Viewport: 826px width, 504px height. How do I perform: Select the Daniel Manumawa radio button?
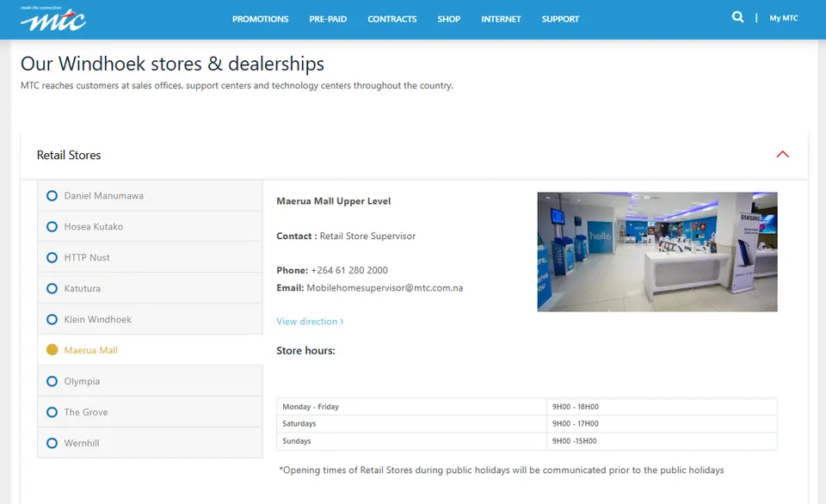click(52, 196)
